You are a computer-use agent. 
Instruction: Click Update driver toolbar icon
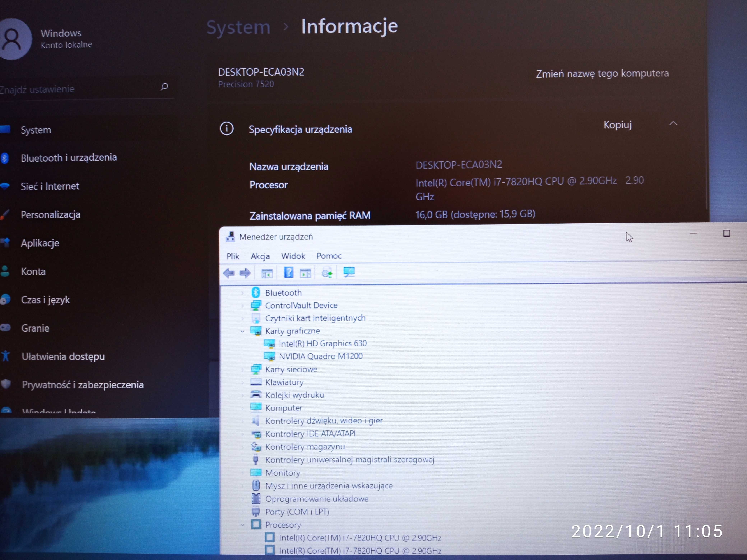click(x=327, y=272)
